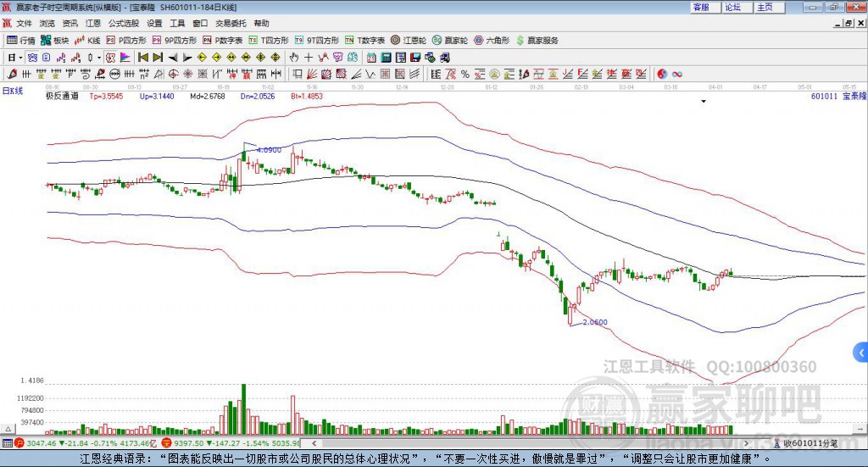Open the 交易委托 menu
The height and width of the screenshot is (467, 868).
231,23
